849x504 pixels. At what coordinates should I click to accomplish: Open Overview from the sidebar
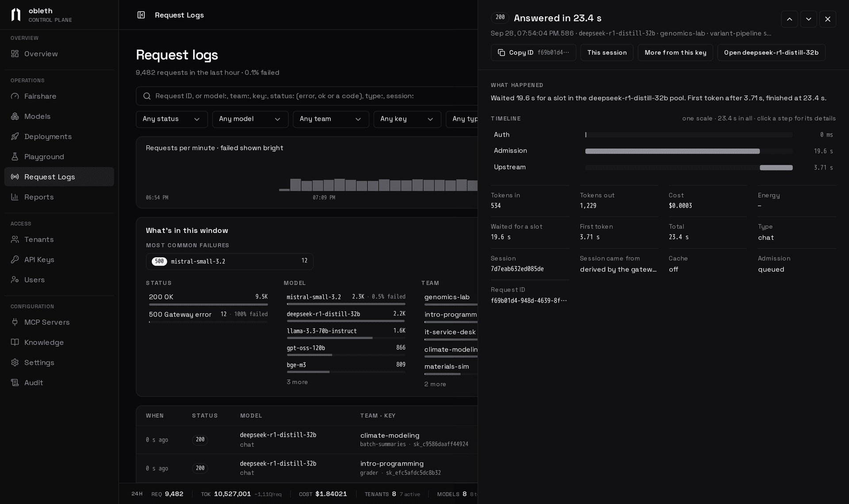[59, 53]
